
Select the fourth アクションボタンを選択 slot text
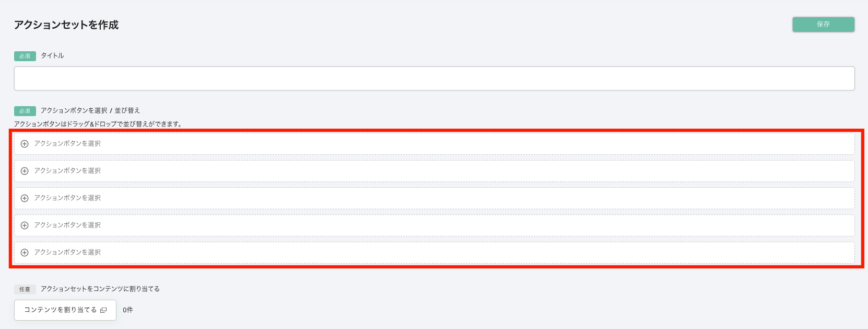click(67, 225)
